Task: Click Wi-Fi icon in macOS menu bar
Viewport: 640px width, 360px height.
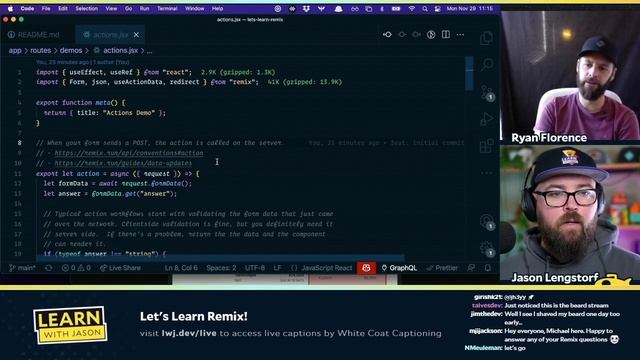Action: coord(412,9)
